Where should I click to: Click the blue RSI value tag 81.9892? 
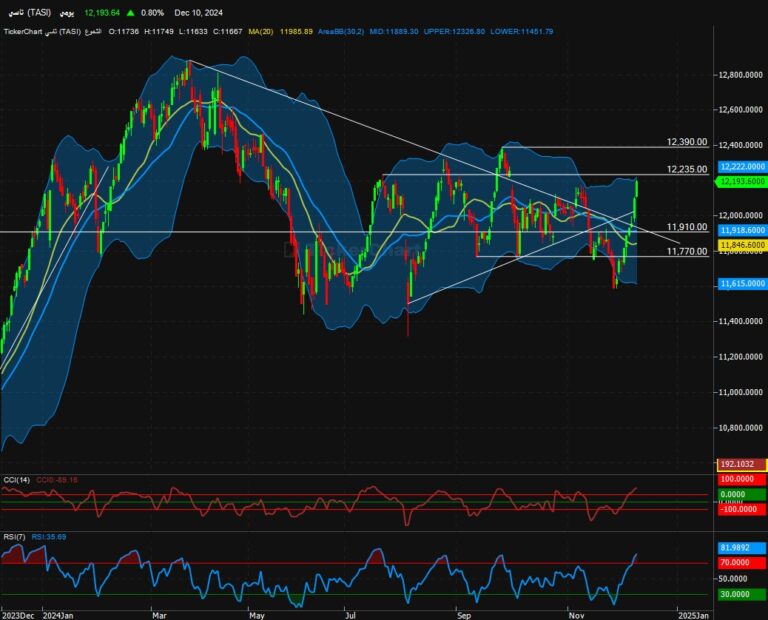pyautogui.click(x=741, y=548)
